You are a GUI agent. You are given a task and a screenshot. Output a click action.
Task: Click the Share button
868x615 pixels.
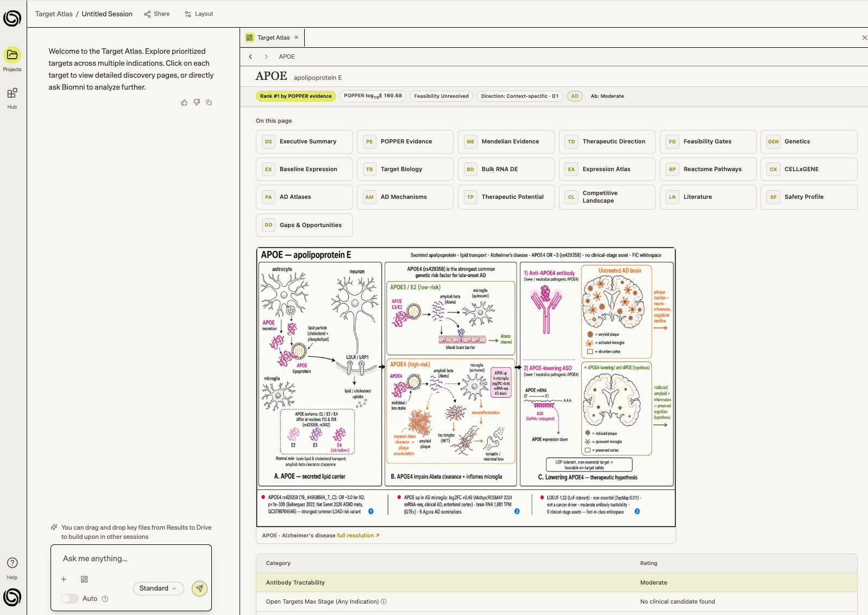point(157,14)
